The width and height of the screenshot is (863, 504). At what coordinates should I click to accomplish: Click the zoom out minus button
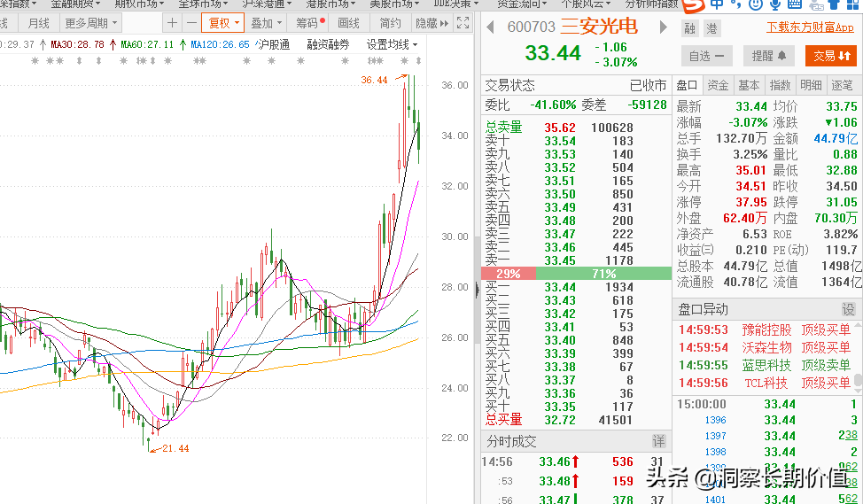coord(191,23)
